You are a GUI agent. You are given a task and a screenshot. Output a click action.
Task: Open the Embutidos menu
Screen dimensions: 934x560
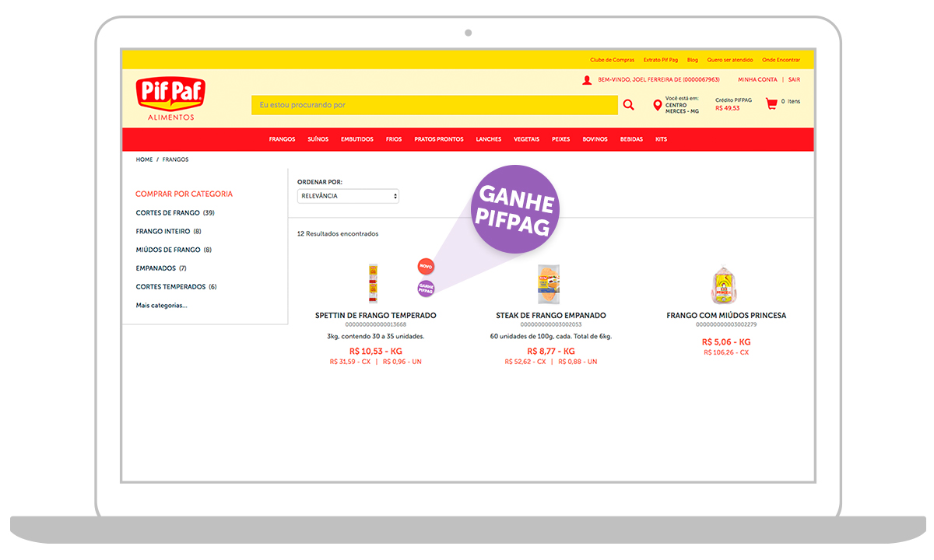point(357,139)
